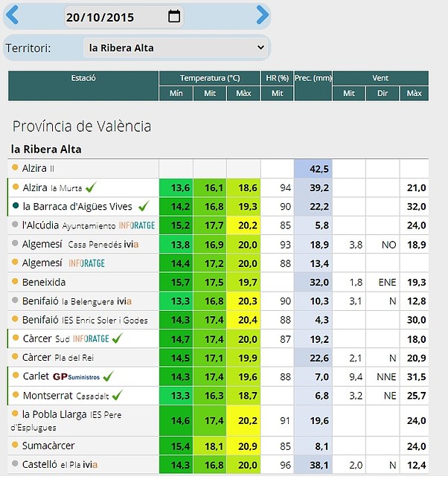
Task: Click the 31,5 max wind value for Carlet
Action: [416, 377]
